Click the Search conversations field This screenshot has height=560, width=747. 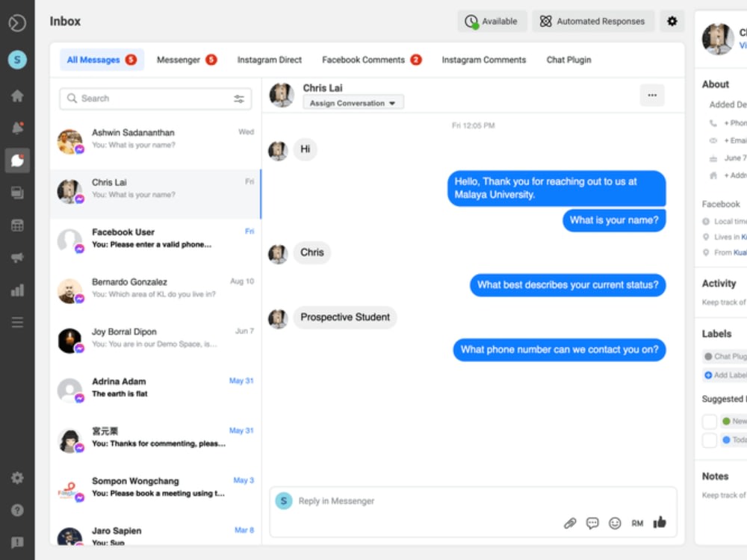coord(155,99)
